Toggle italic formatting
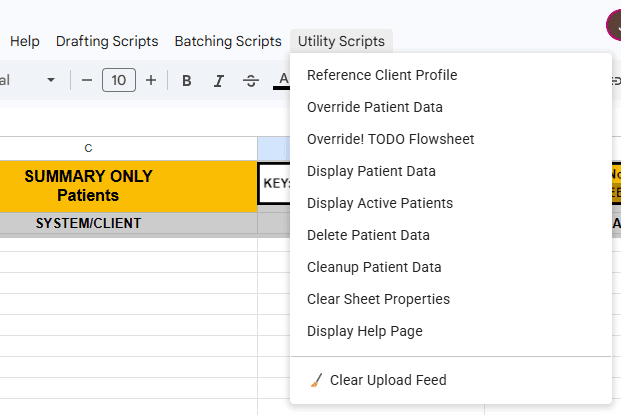The height and width of the screenshot is (415, 621). click(219, 80)
